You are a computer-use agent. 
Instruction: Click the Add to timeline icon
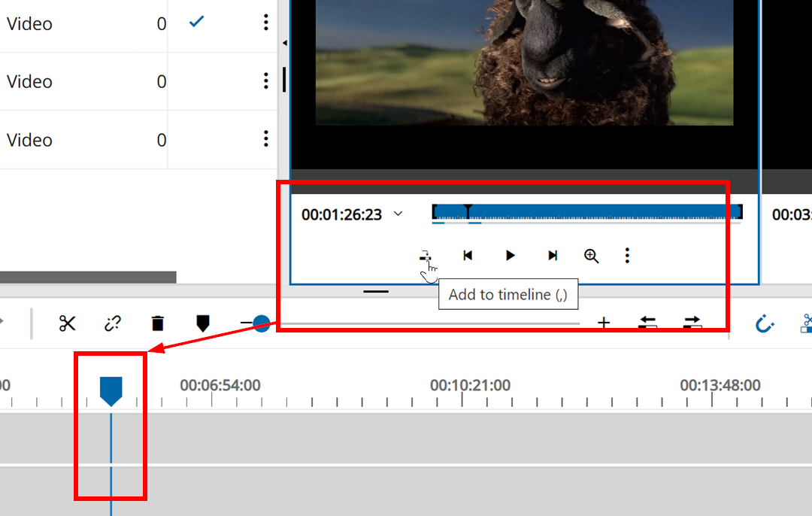426,256
